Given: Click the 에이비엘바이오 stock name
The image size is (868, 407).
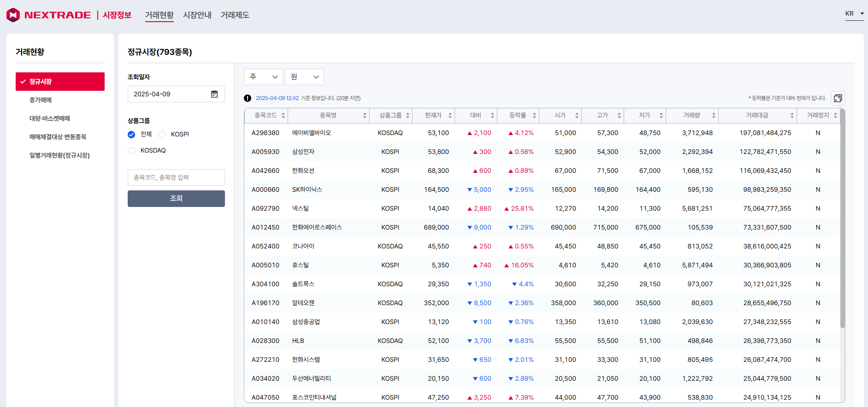Looking at the screenshot, I should point(312,133).
